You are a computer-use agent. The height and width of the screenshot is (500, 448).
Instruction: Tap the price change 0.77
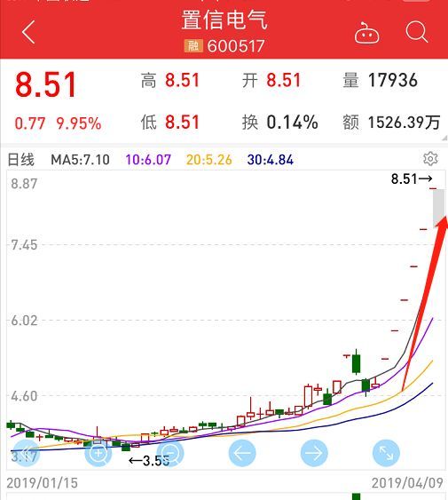point(30,123)
